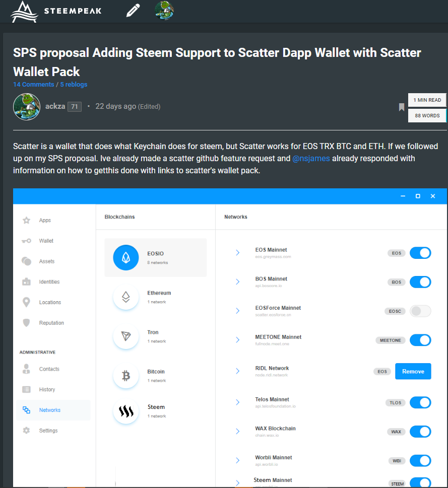Select the Steem blockchain icon

[x=126, y=411]
